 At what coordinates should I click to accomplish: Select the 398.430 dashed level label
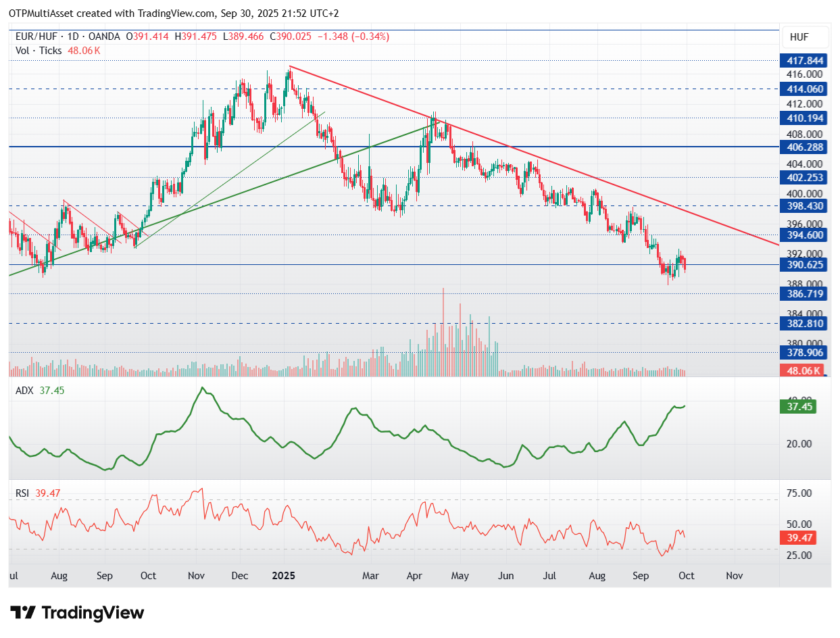coord(802,205)
